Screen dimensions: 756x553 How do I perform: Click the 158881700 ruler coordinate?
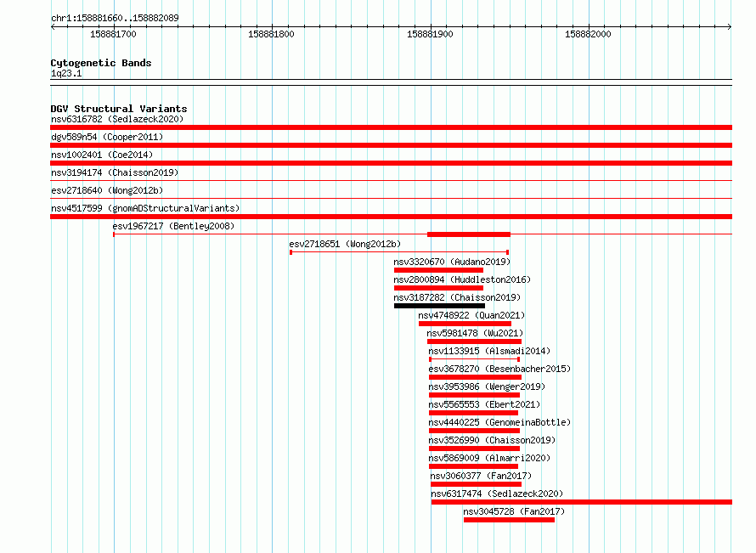[x=113, y=34]
